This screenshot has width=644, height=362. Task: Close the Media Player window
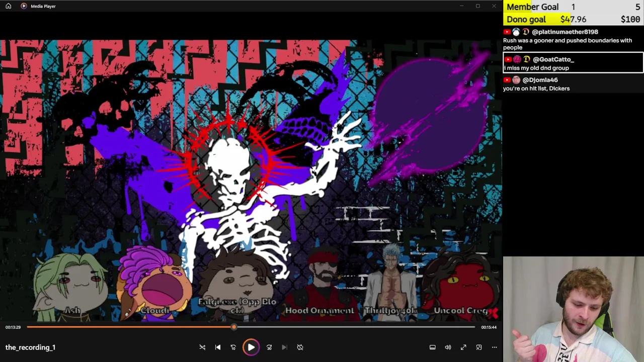pyautogui.click(x=494, y=6)
